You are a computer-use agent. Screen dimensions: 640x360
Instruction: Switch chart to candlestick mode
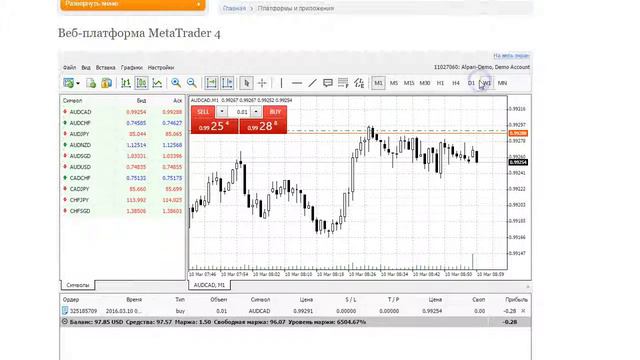141,83
